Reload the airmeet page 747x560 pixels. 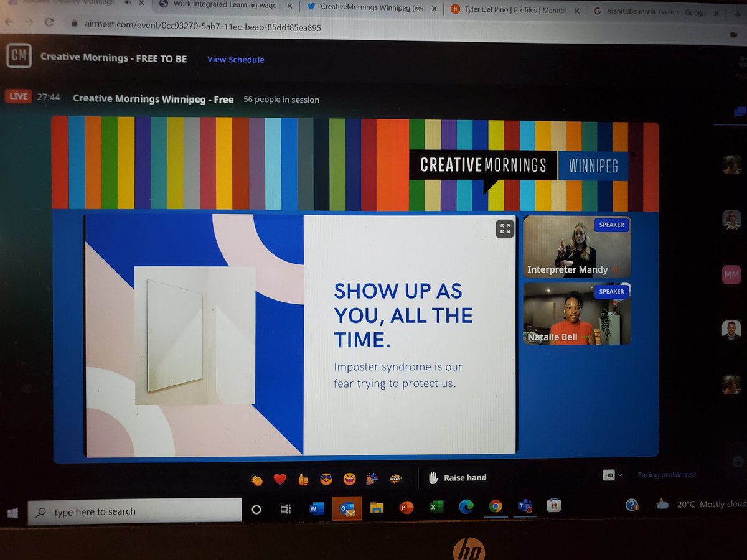click(x=49, y=23)
